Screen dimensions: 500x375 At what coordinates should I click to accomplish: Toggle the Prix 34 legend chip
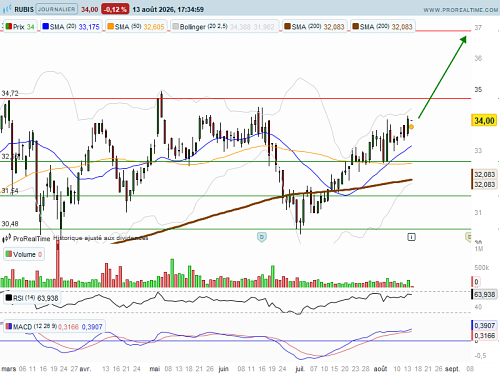(x=20, y=27)
